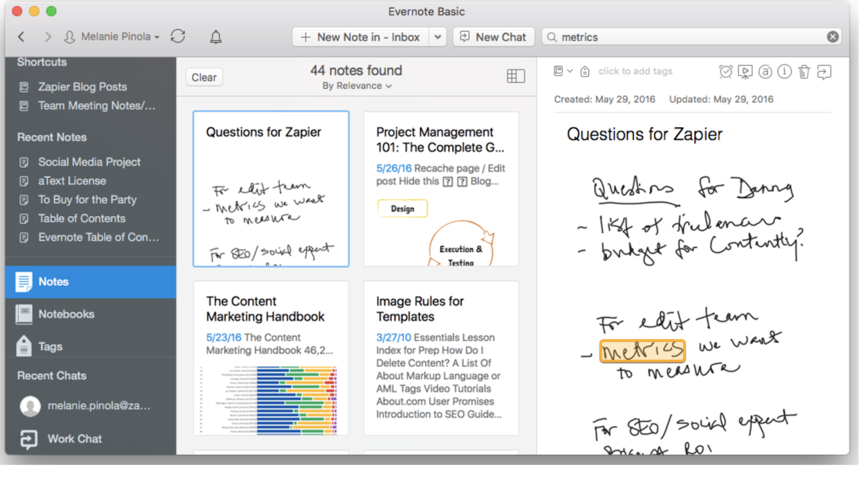The height and width of the screenshot is (482, 868).
Task: Open the aText License recent note
Action: tap(72, 181)
